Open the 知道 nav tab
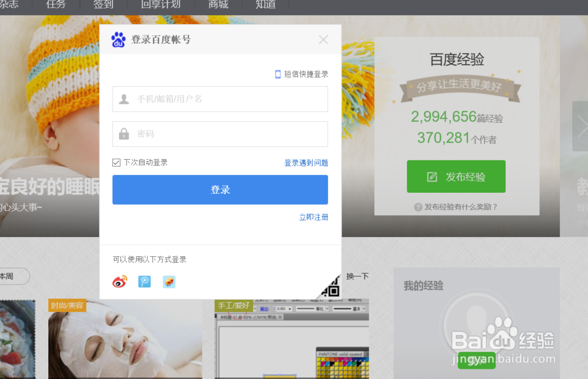588x379 pixels. 266,5
